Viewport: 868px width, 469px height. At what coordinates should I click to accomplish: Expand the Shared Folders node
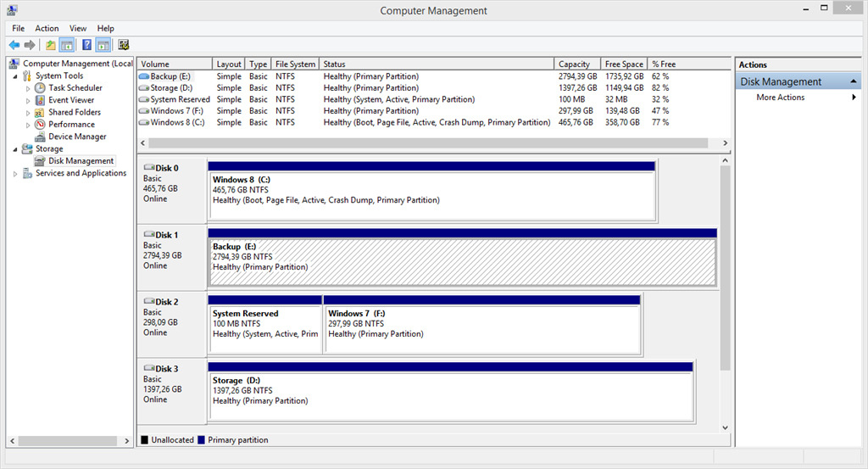click(x=28, y=113)
